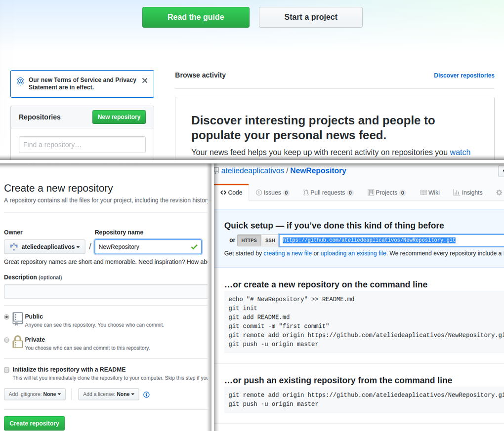Switch to the Code tab
504x431 pixels.
231,193
